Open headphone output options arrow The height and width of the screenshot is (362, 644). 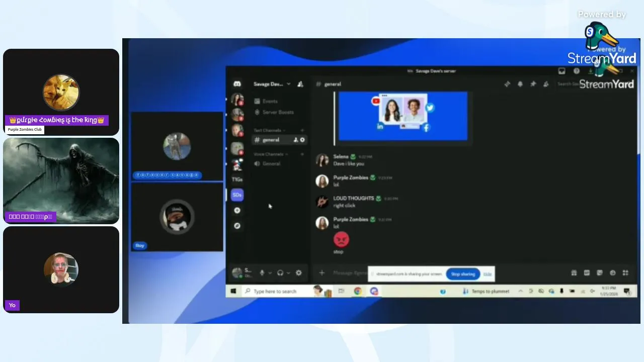point(288,273)
